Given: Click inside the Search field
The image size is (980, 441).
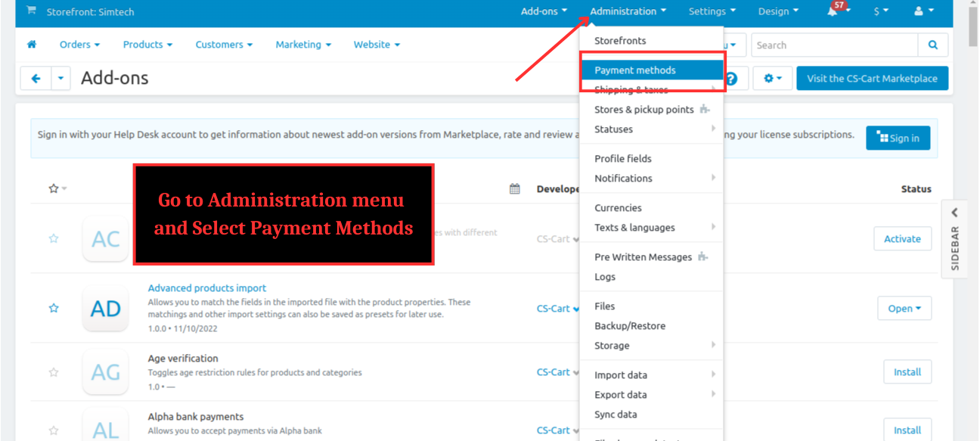Looking at the screenshot, I should tap(832, 45).
